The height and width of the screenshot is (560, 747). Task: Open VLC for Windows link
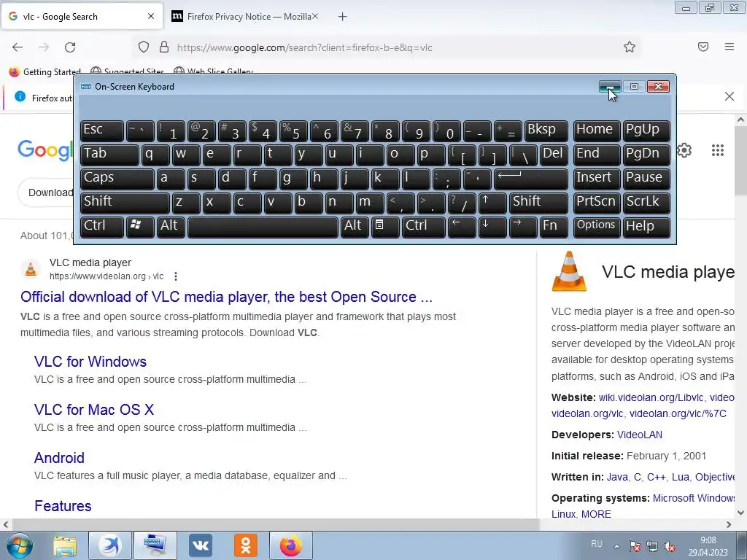[x=90, y=362]
